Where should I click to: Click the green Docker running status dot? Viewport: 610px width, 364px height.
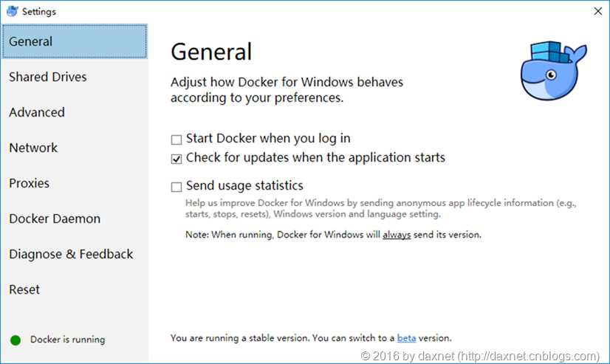pyautogui.click(x=16, y=340)
